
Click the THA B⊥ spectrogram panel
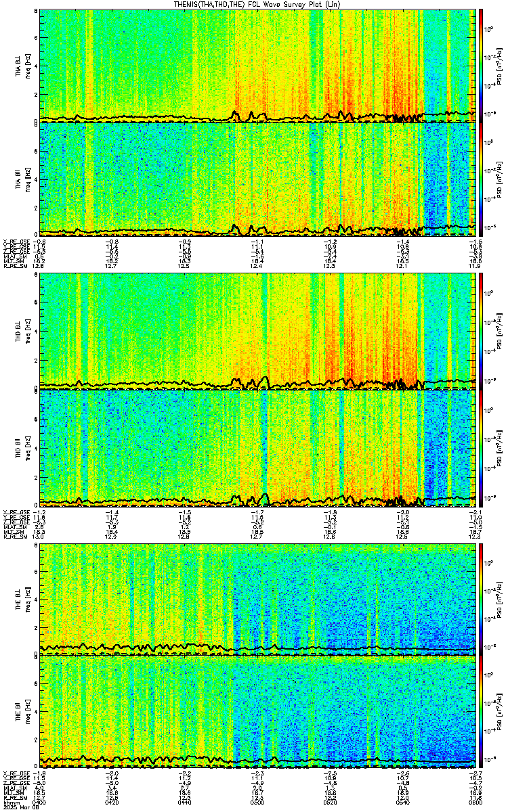257,66
